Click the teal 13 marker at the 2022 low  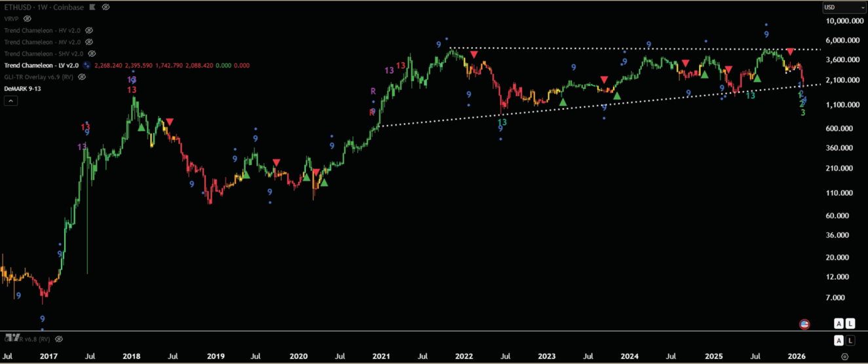tap(502, 122)
